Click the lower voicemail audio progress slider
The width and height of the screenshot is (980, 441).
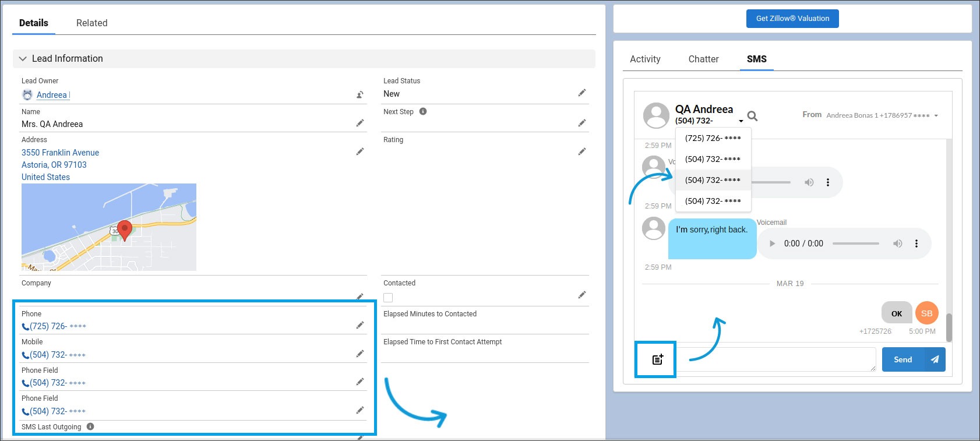click(855, 244)
